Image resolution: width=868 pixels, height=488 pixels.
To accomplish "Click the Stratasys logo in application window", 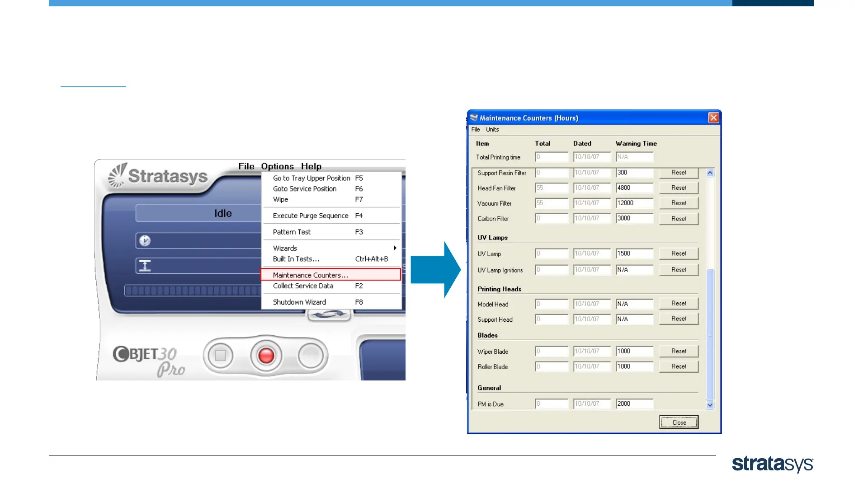I will 158,176.
